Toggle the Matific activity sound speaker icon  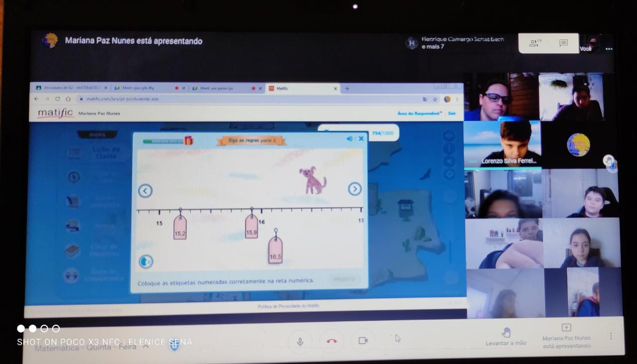(349, 139)
